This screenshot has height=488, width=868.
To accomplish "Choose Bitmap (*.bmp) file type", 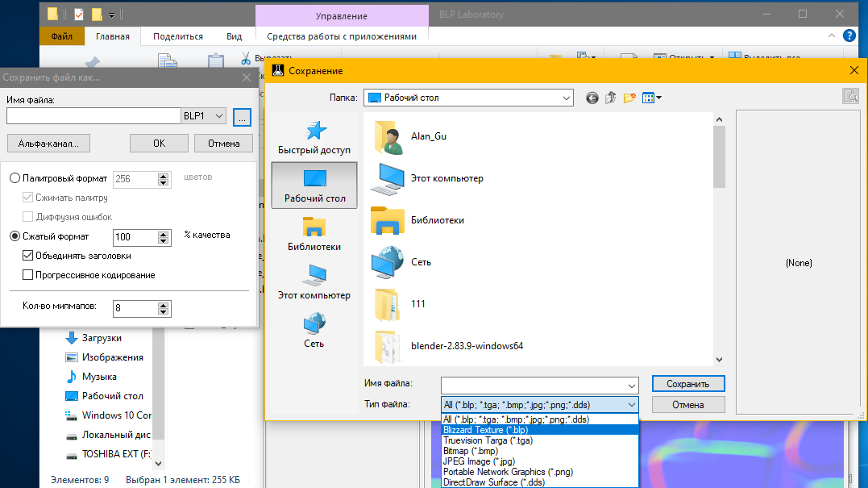I will (x=540, y=451).
